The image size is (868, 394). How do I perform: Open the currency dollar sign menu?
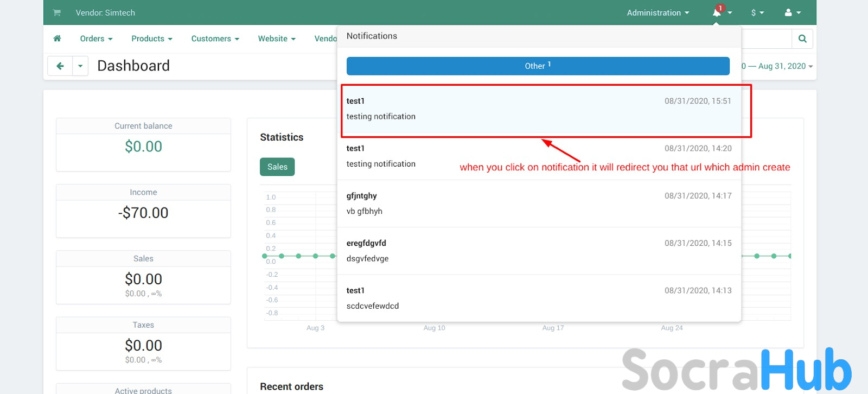click(757, 12)
